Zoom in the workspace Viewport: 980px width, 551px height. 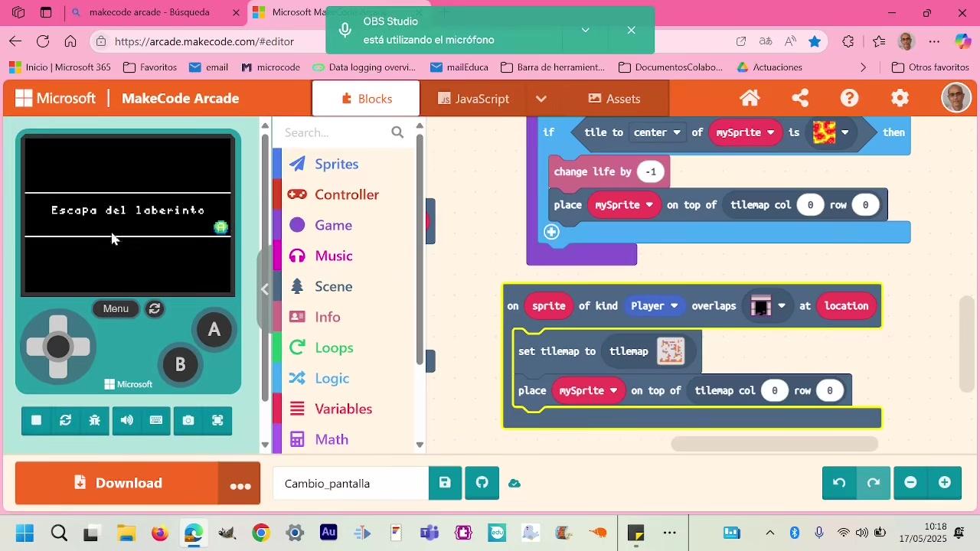tap(945, 483)
